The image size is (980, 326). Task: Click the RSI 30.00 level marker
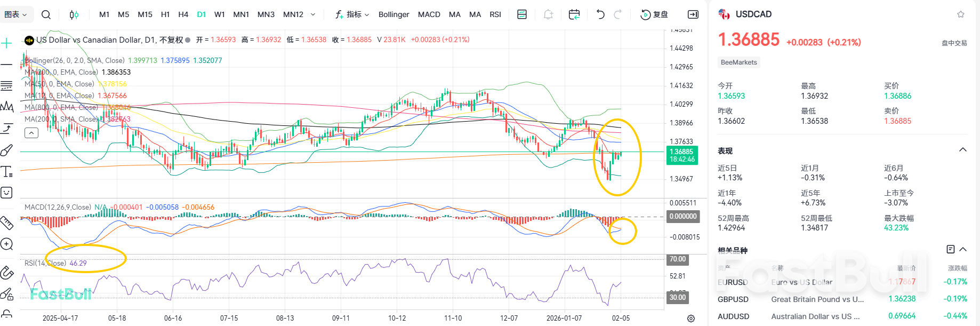(678, 297)
